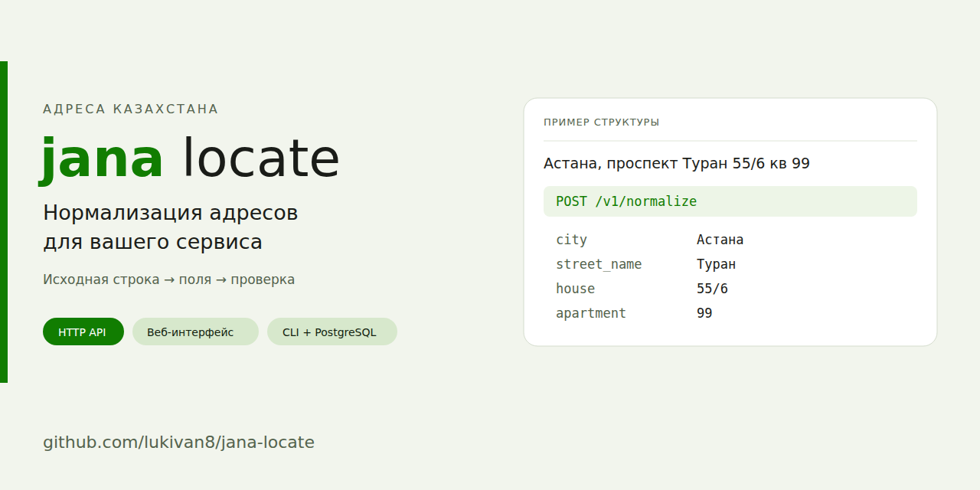The width and height of the screenshot is (980, 490).
Task: Open the github.com/lukivan8/jana-locate link
Action: pyautogui.click(x=178, y=443)
